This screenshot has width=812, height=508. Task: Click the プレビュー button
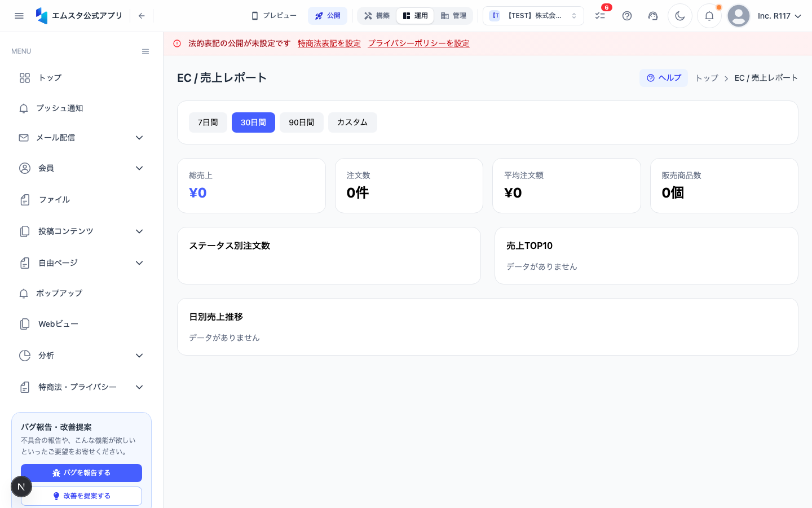tap(274, 16)
